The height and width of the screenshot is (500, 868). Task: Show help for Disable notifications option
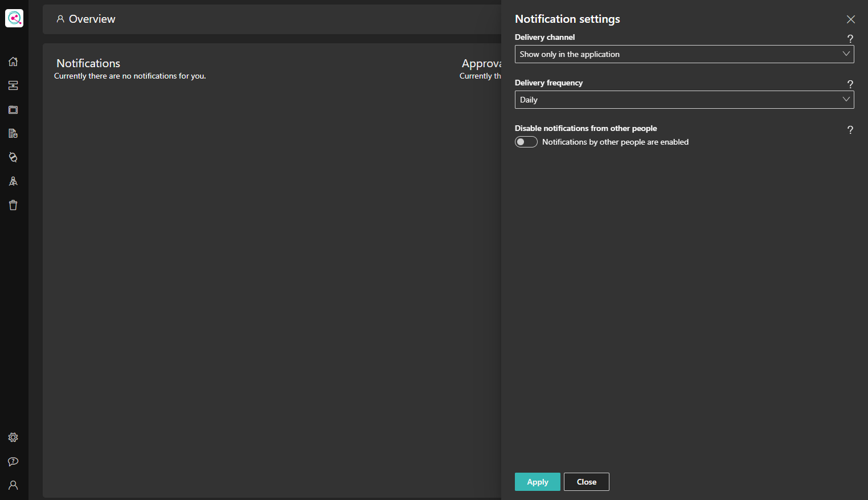pyautogui.click(x=850, y=130)
